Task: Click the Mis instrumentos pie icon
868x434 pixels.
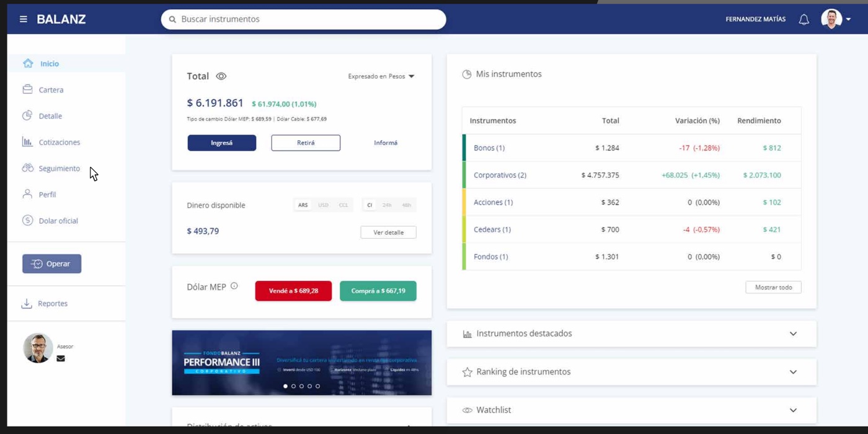Action: click(467, 74)
